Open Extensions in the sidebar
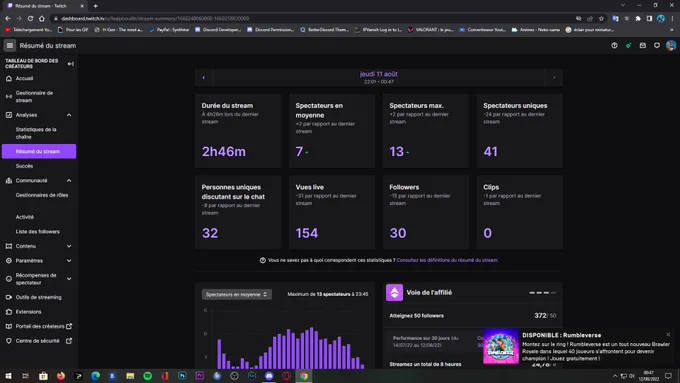Screen dimensions: 680x383 point(29,312)
